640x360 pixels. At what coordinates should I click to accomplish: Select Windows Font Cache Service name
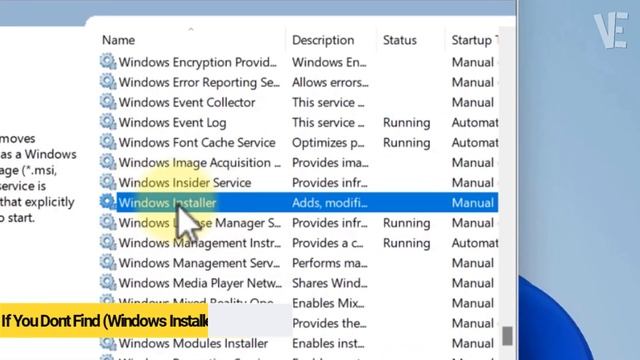(197, 142)
